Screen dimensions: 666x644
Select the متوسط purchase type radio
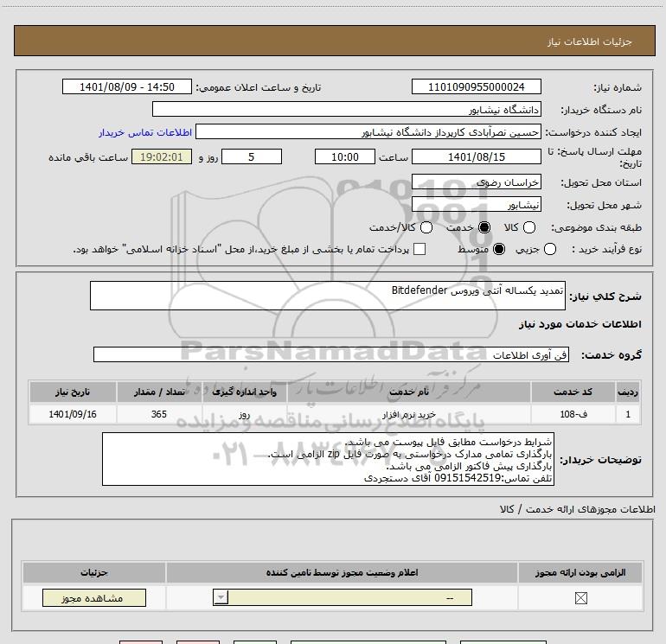pos(499,249)
